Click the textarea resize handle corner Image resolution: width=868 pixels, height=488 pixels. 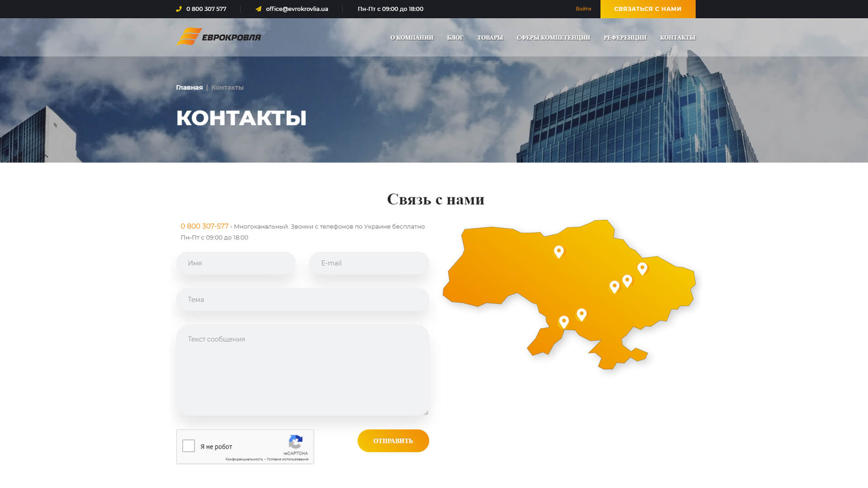[x=426, y=413]
